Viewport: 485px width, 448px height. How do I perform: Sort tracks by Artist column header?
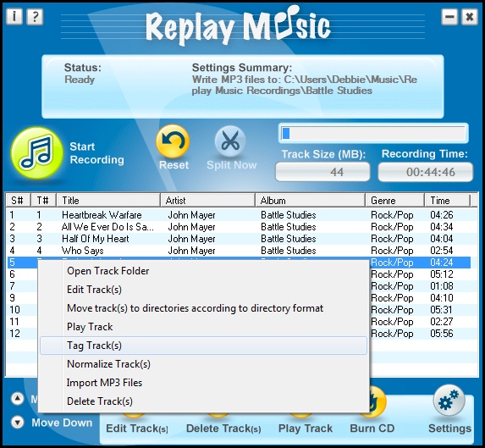point(207,201)
